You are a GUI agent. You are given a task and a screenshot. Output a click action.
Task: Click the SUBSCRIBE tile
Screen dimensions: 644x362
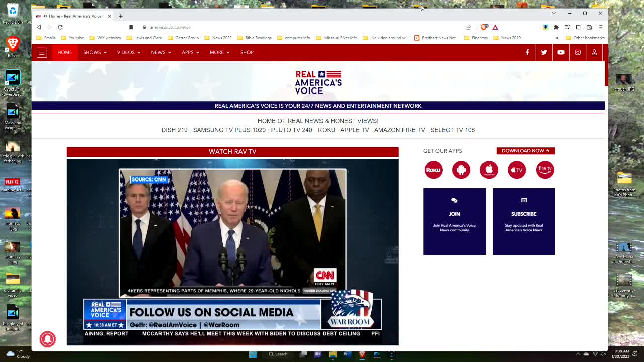(x=524, y=221)
